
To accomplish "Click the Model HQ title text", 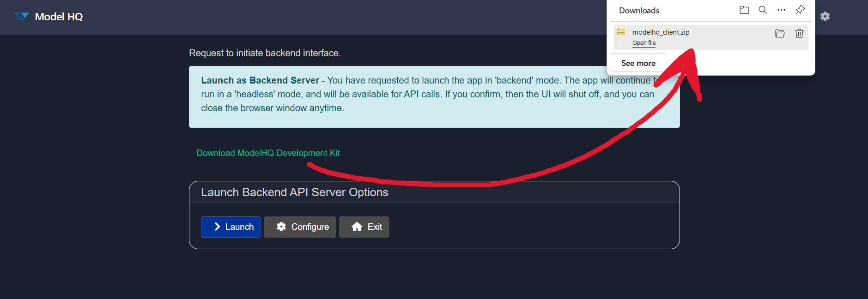I will point(59,17).
